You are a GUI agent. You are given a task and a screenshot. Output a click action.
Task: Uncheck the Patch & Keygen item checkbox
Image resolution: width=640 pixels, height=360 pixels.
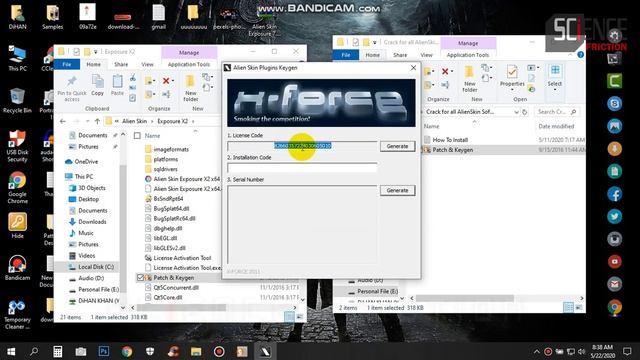coord(140,278)
